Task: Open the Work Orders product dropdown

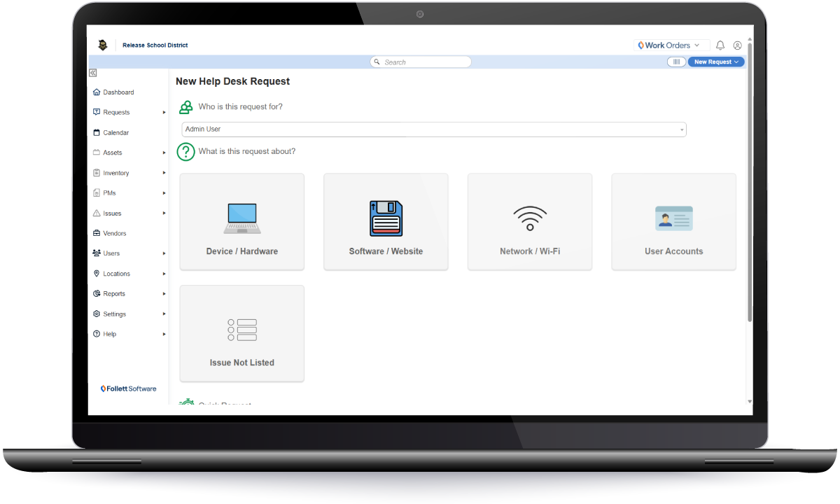Action: click(671, 45)
